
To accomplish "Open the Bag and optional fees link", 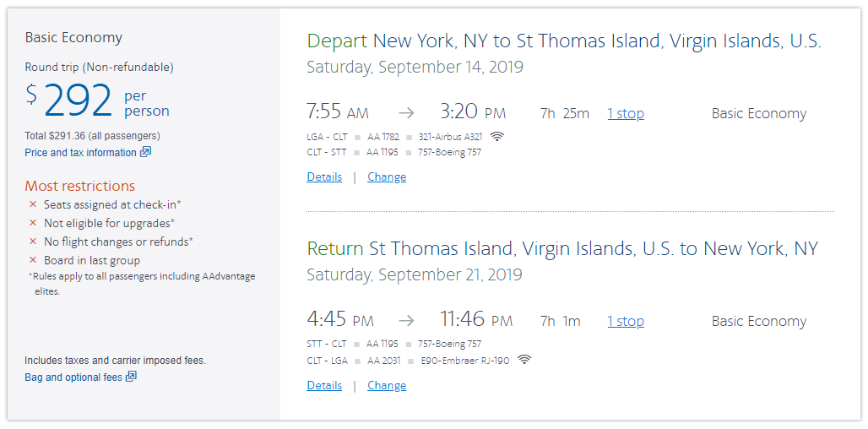I will [x=73, y=377].
